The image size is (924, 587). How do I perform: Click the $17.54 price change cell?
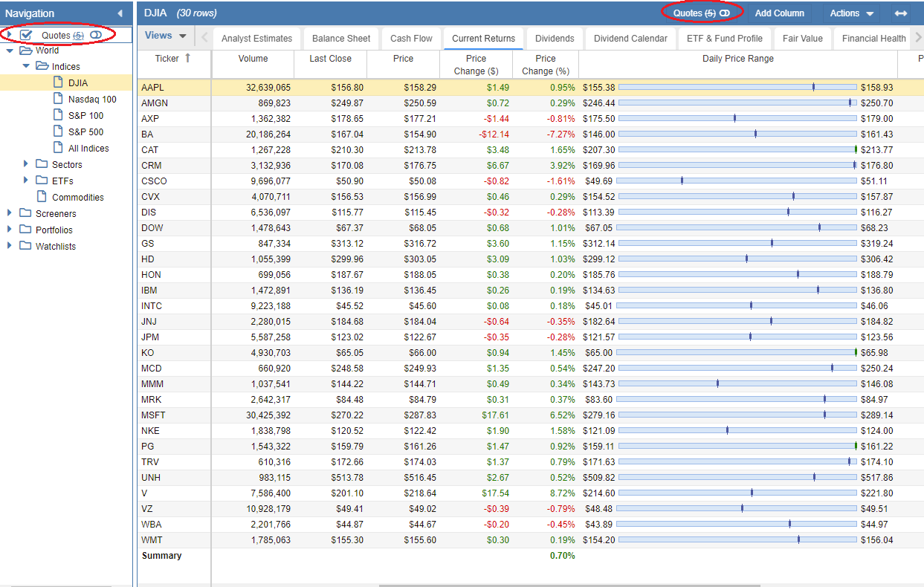point(476,493)
